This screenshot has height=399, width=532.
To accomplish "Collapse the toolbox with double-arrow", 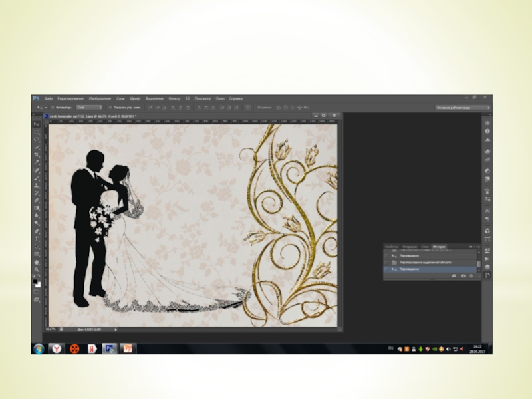I will coord(34,115).
